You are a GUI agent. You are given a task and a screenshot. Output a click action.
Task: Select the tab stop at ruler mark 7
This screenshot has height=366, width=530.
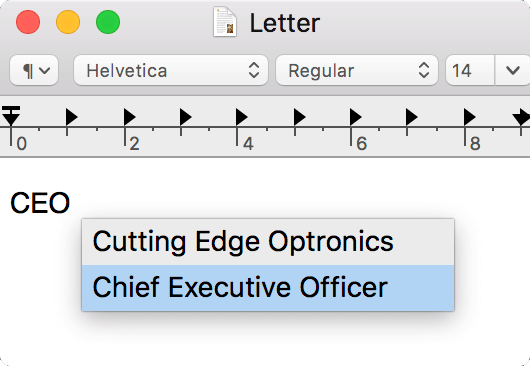pyautogui.click(x=411, y=117)
